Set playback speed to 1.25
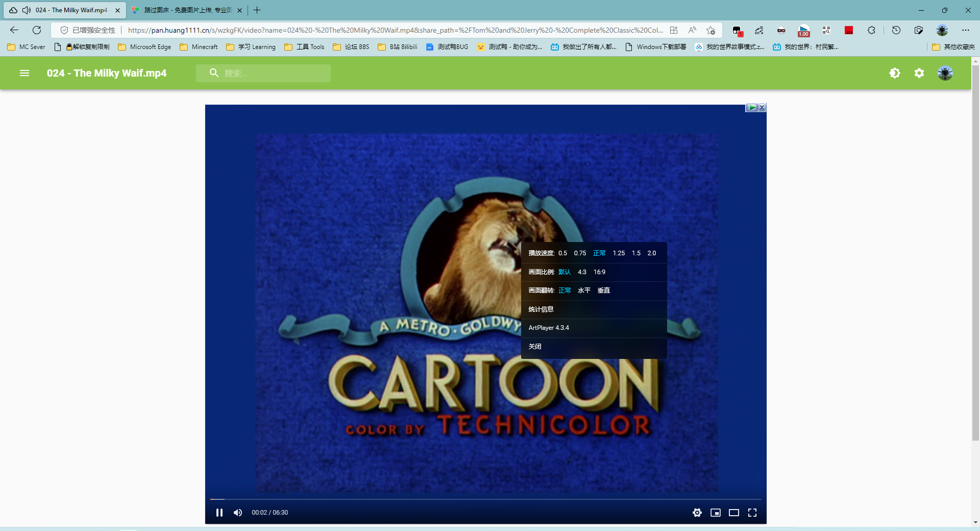The image size is (980, 531). click(619, 253)
